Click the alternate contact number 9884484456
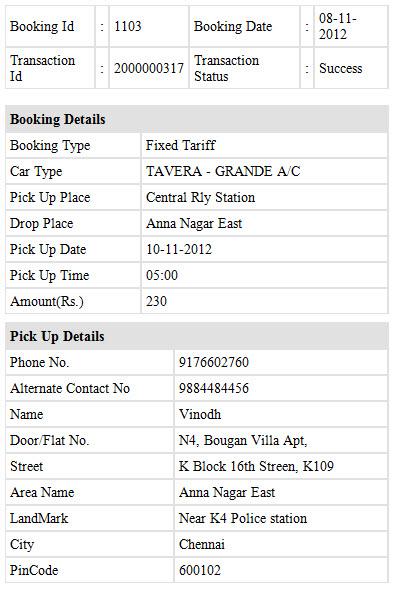Screen dimensions: 395x591 coord(214,388)
